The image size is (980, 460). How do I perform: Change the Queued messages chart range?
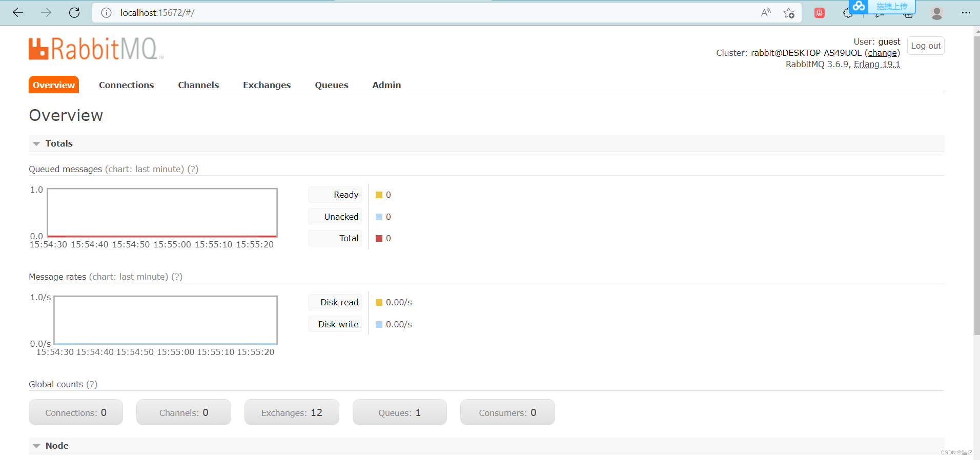(145, 169)
